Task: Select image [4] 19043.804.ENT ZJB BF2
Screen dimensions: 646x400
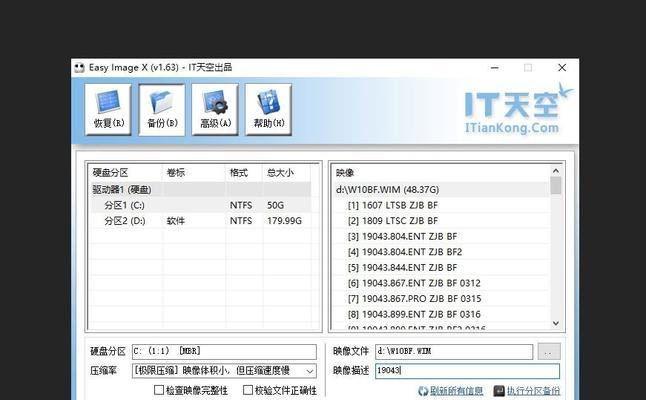Action: click(x=442, y=252)
